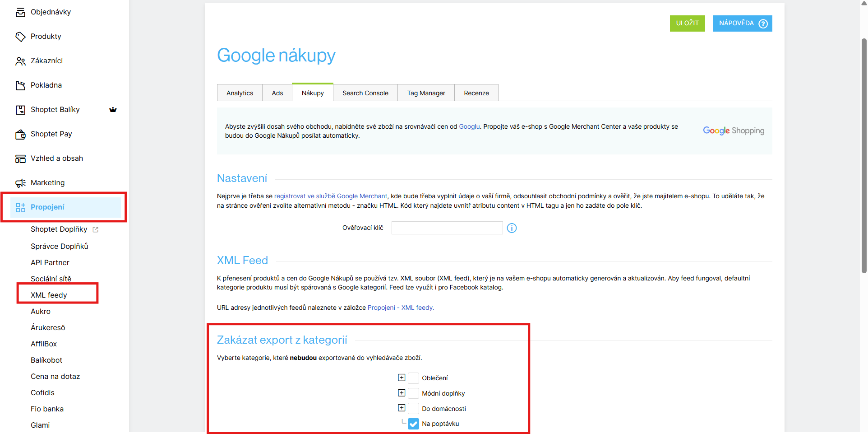Follow the Propojení - XML feedy link
The width and height of the screenshot is (868, 434).
click(x=401, y=308)
